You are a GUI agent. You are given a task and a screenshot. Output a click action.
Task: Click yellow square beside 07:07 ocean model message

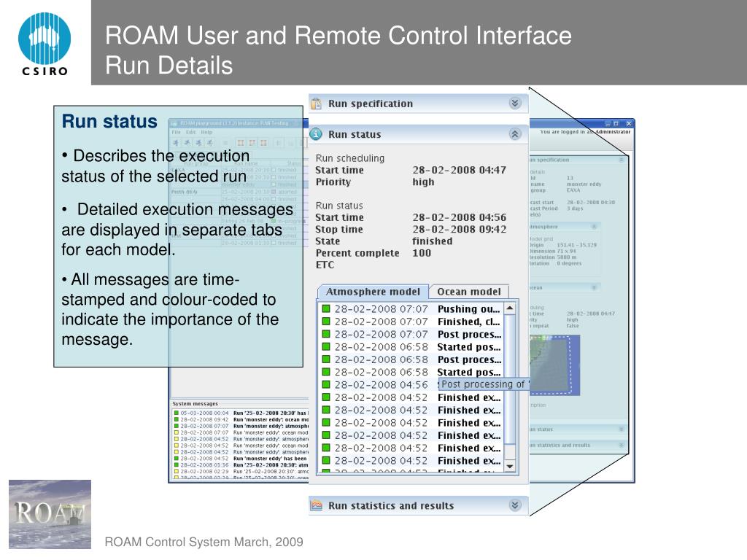tap(177, 432)
